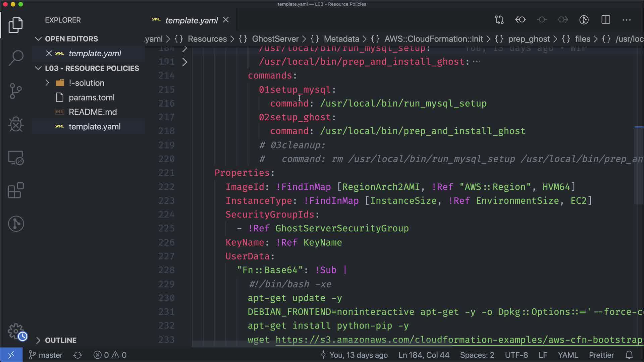Viewport: 644px width, 362px height.
Task: Open the Source Control view
Action: 16,91
